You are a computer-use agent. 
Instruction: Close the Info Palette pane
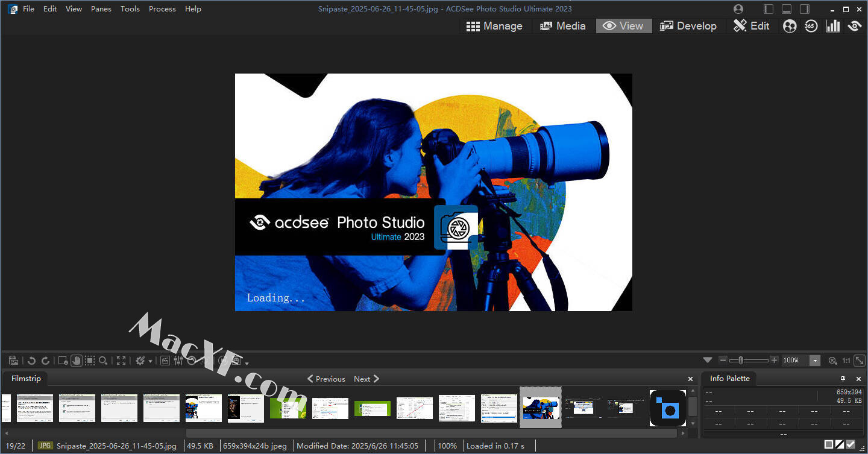pos(859,379)
